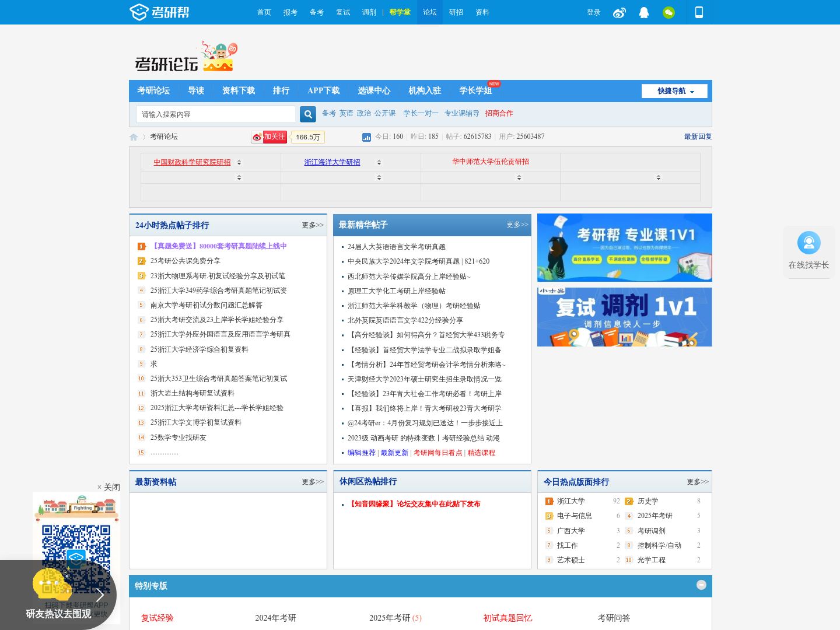Open the 资料下载 menu item
Image resolution: width=840 pixels, height=630 pixels.
coord(239,90)
